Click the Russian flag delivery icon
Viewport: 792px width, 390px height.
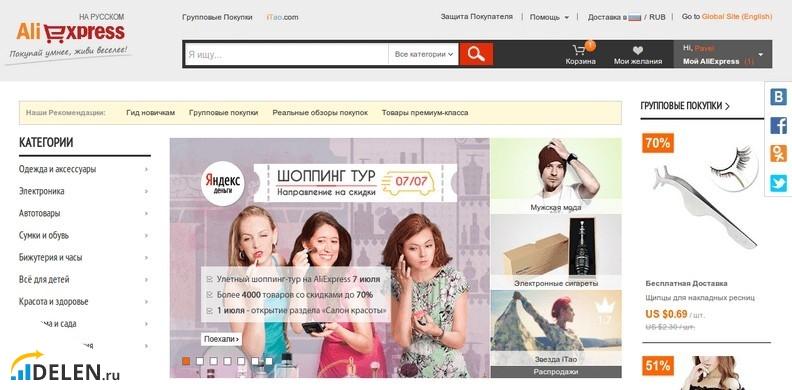pos(635,17)
